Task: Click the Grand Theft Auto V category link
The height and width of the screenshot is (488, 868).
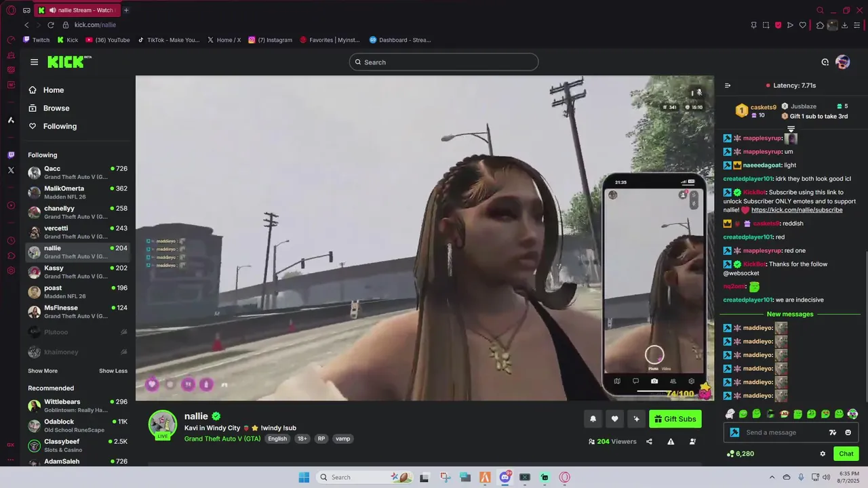Action: (222, 439)
